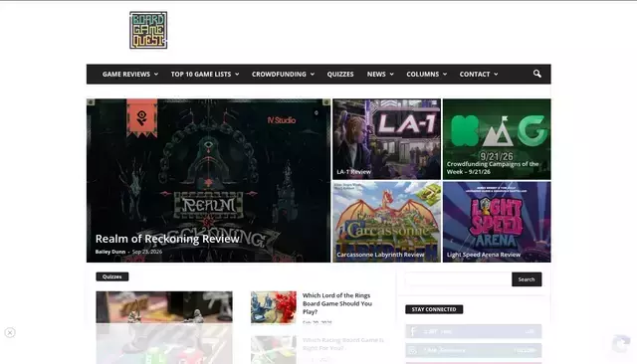Click the sidebar search input field
Viewport: 637px width, 364px height.
pyautogui.click(x=458, y=279)
